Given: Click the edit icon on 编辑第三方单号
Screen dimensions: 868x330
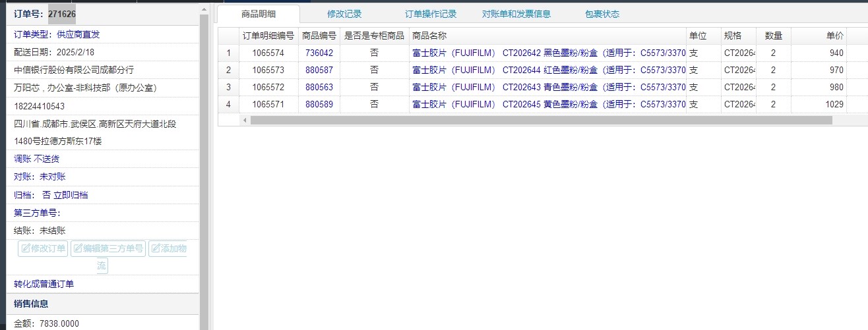Looking at the screenshot, I should click(78, 248).
